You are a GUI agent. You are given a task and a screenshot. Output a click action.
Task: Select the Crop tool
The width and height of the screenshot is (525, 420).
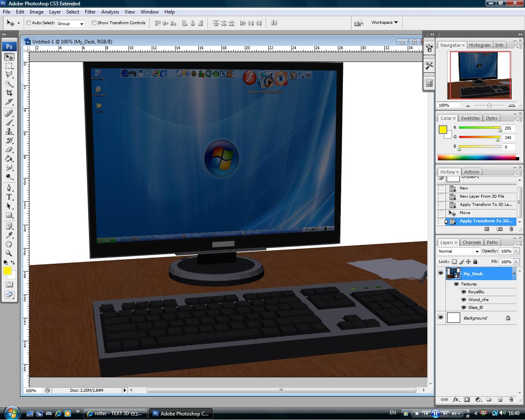click(9, 93)
